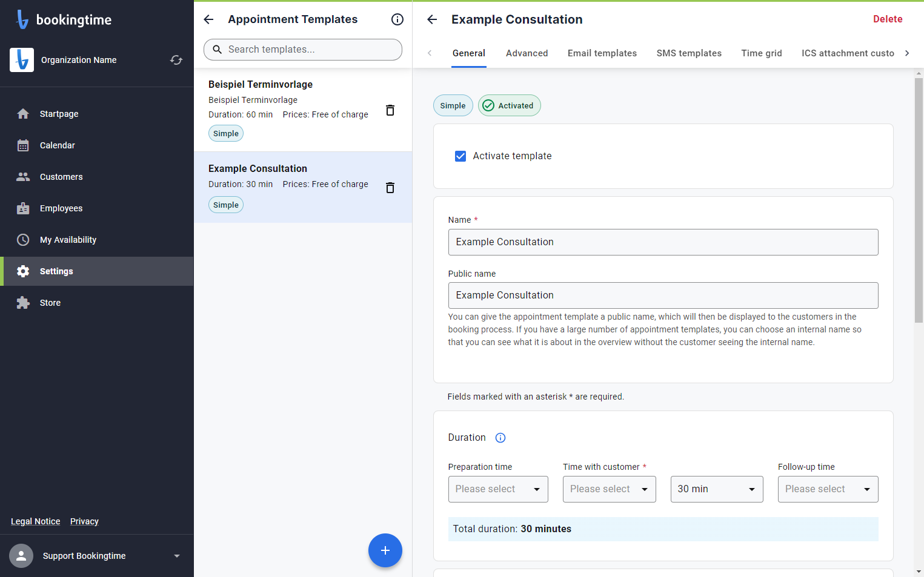Open Privacy link
Viewport: 924px width, 577px height.
click(84, 521)
